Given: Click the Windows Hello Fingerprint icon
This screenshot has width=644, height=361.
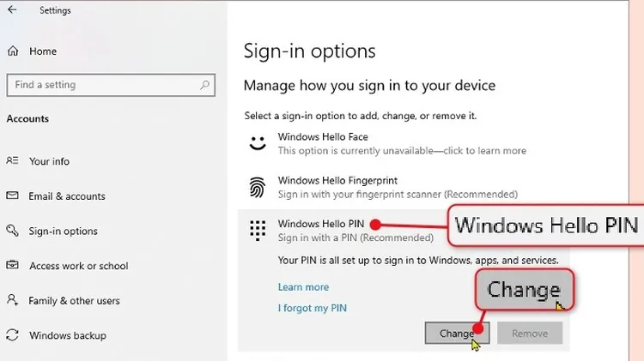Looking at the screenshot, I should (x=258, y=187).
